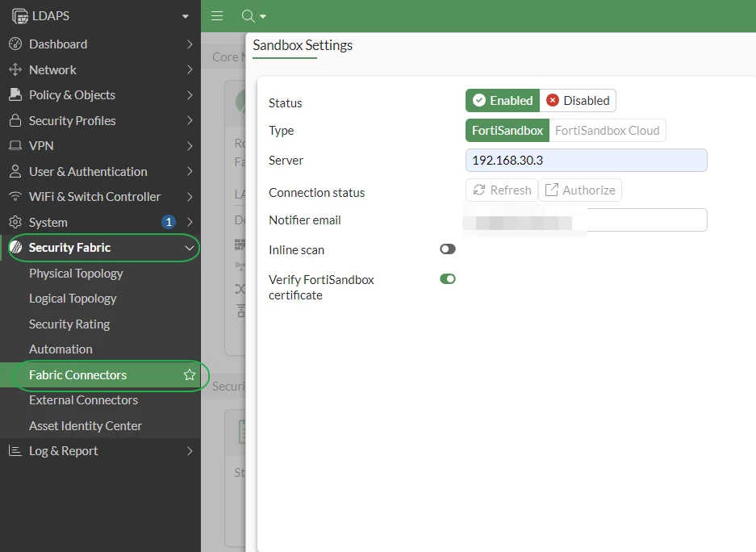The image size is (756, 552).
Task: Expand the Policy & Objects chevron
Action: click(x=190, y=95)
